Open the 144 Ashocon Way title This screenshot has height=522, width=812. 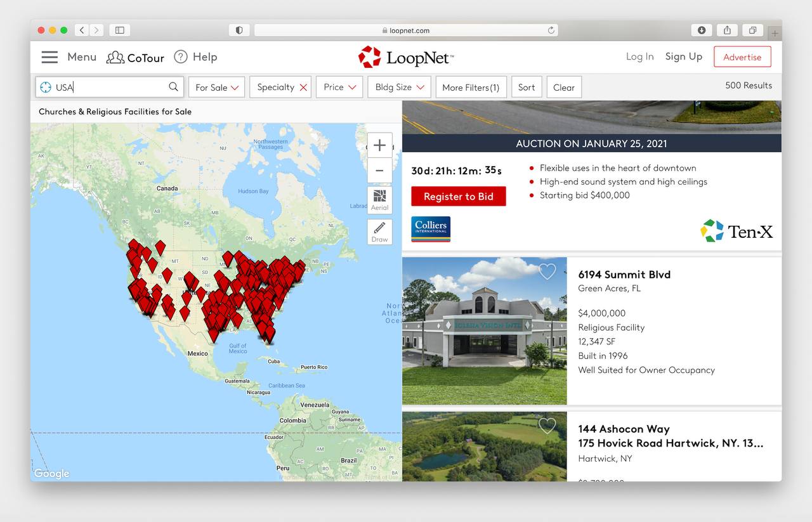click(x=624, y=429)
